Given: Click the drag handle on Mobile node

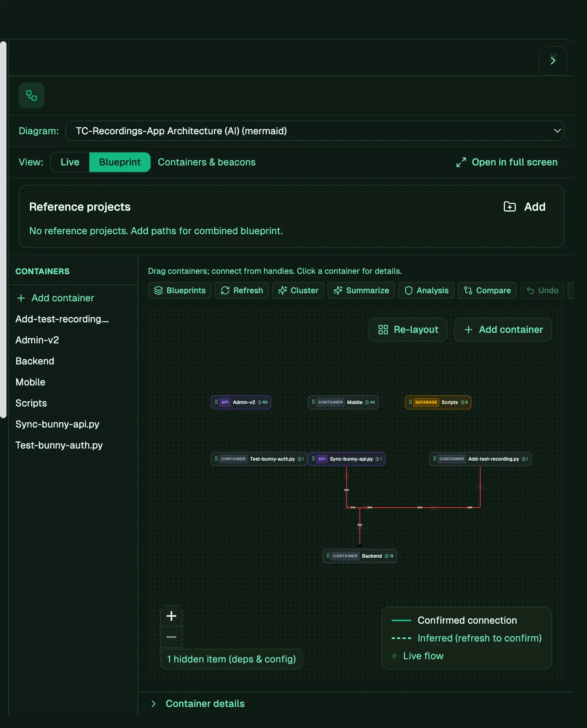Looking at the screenshot, I should tap(313, 402).
